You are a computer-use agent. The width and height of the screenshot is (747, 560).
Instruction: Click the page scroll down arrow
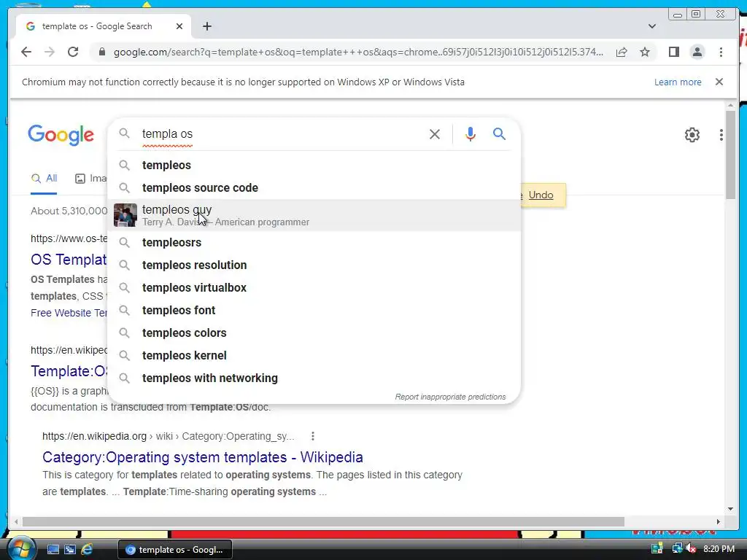tap(731, 509)
